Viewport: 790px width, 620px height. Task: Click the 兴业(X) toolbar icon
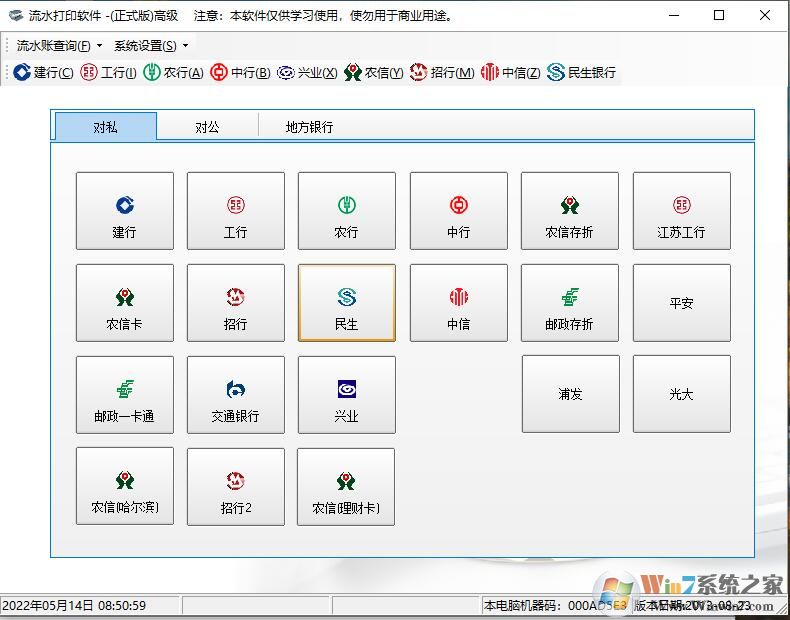(307, 73)
